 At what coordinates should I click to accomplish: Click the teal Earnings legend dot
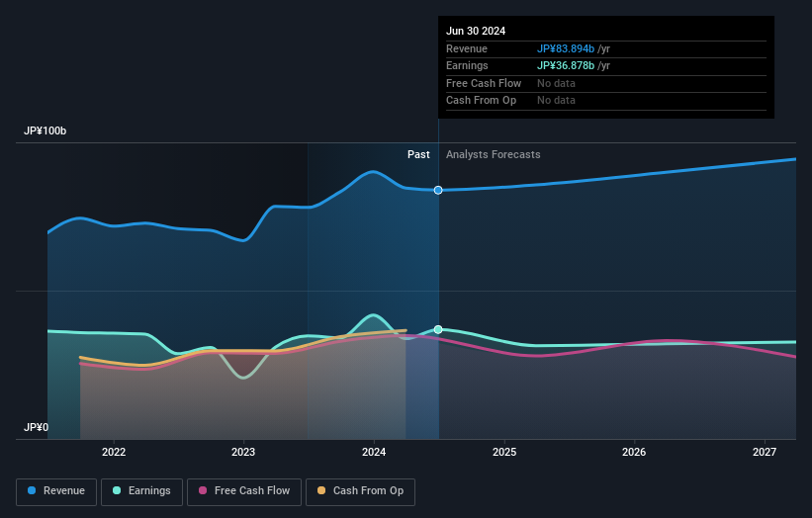point(117,490)
